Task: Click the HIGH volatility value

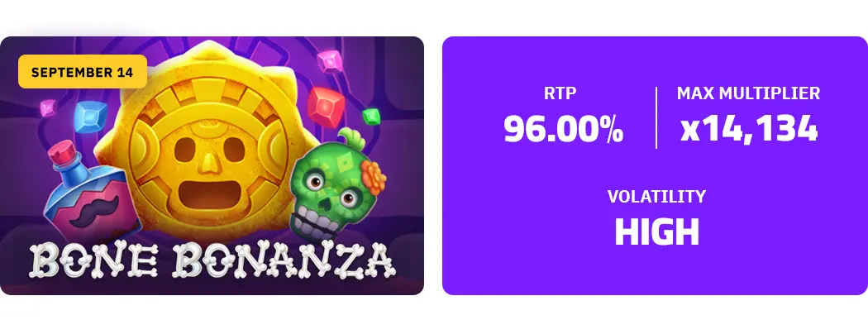Action: click(x=657, y=232)
